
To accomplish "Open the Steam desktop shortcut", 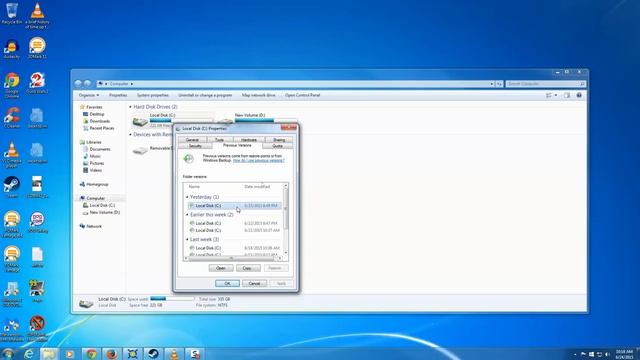I will [x=12, y=187].
